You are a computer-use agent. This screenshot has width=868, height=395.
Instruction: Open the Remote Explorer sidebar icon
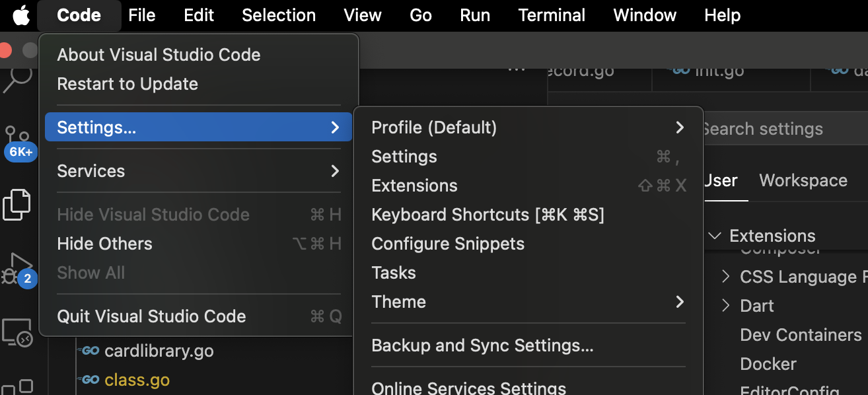(x=17, y=332)
